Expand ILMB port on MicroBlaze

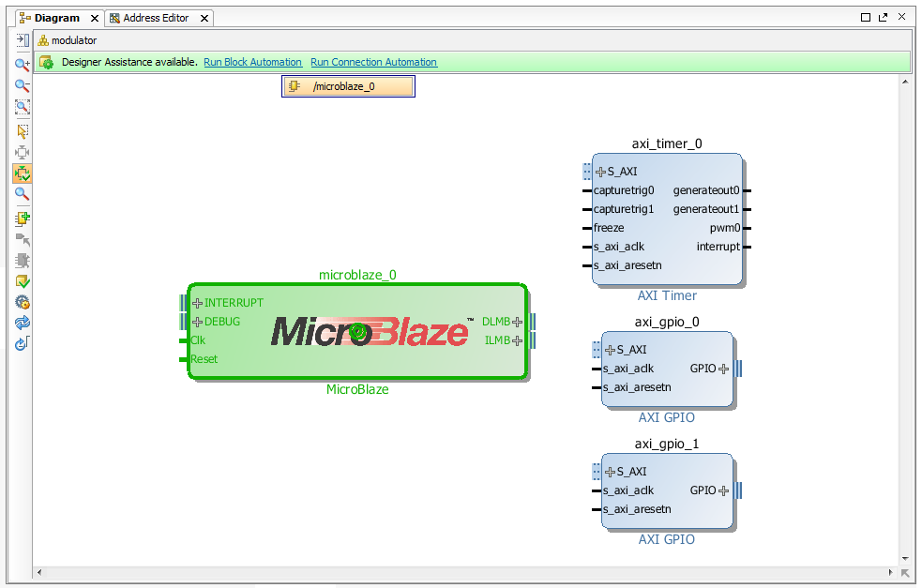518,340
